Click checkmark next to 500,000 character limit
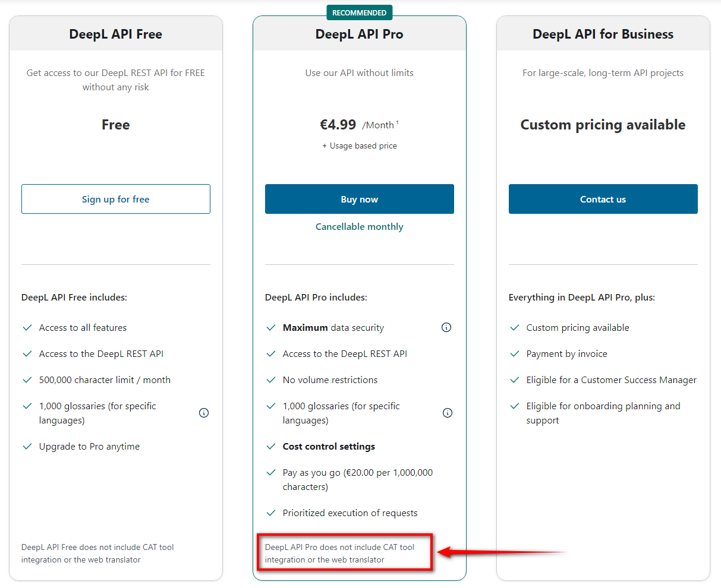721x588 pixels. (x=27, y=380)
